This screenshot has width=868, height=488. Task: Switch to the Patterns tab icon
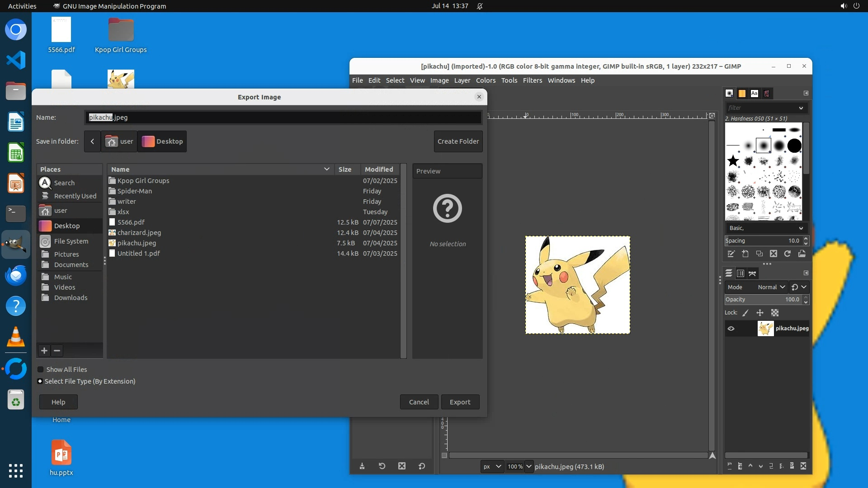coord(742,94)
